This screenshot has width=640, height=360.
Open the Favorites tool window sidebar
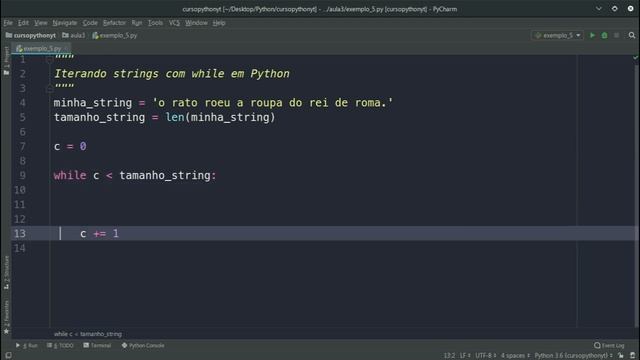point(6,317)
